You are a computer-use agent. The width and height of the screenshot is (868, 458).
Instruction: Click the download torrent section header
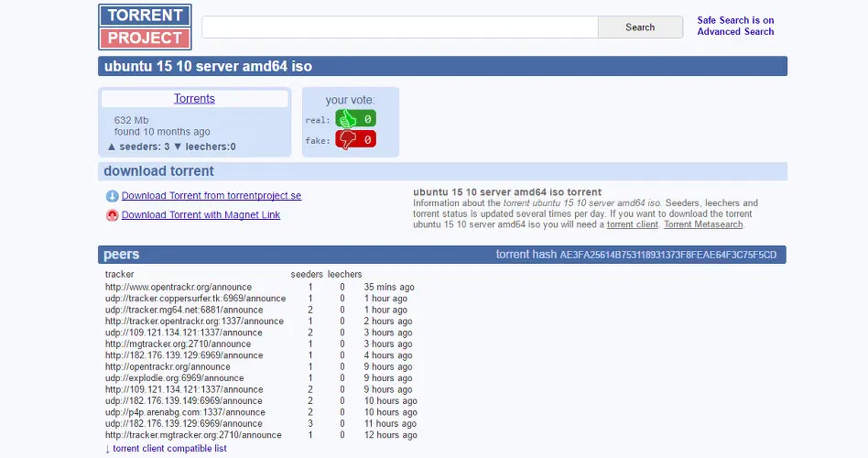coord(159,171)
